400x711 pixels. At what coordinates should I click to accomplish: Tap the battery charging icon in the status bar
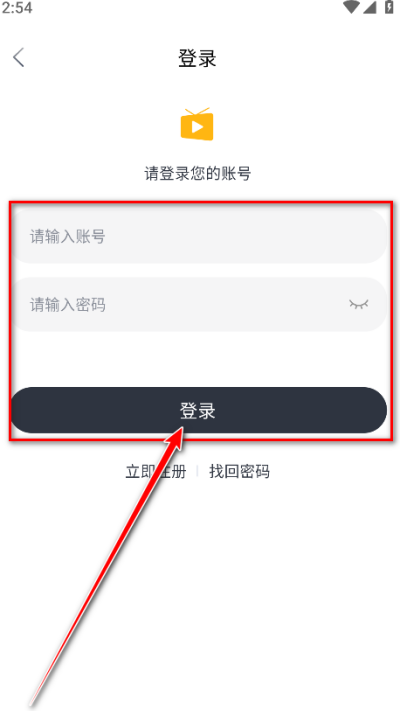tap(389, 7)
